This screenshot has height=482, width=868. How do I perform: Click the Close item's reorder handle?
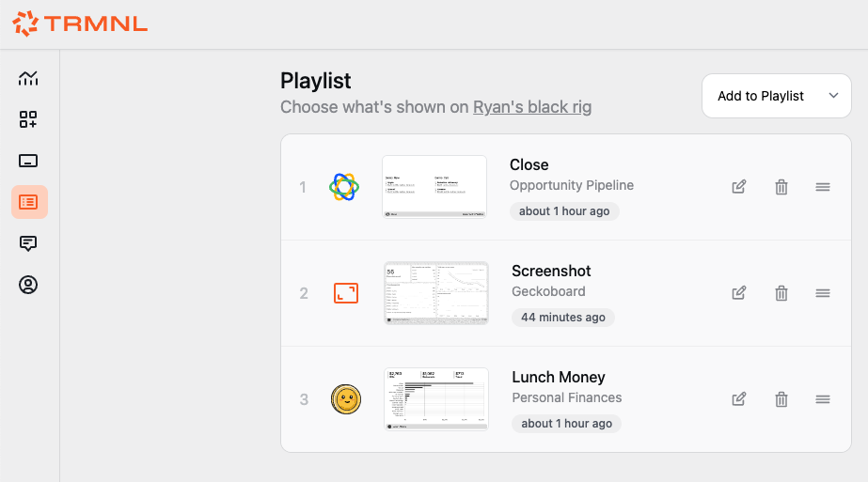click(823, 187)
